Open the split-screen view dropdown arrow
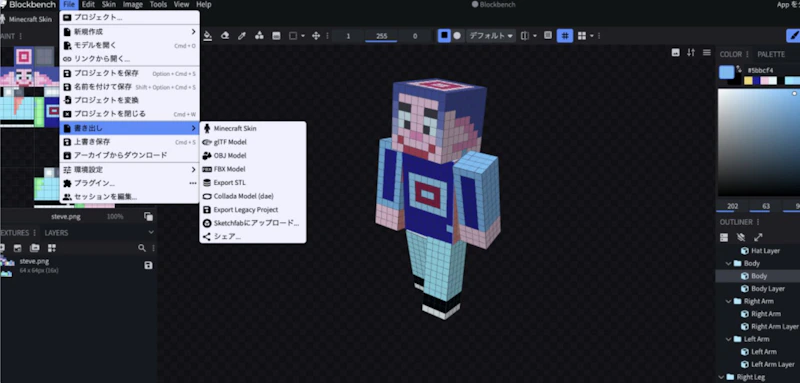Image resolution: width=800 pixels, height=383 pixels. click(x=592, y=36)
